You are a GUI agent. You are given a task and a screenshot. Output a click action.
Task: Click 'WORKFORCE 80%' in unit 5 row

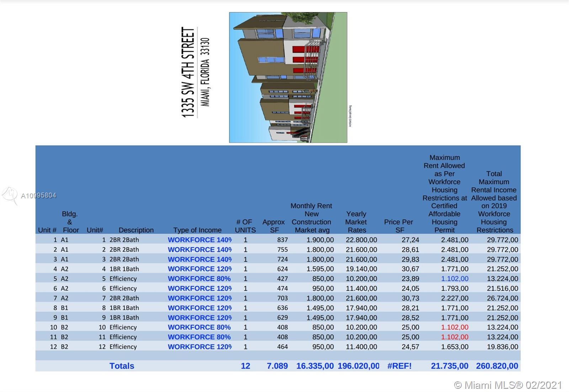pyautogui.click(x=199, y=279)
